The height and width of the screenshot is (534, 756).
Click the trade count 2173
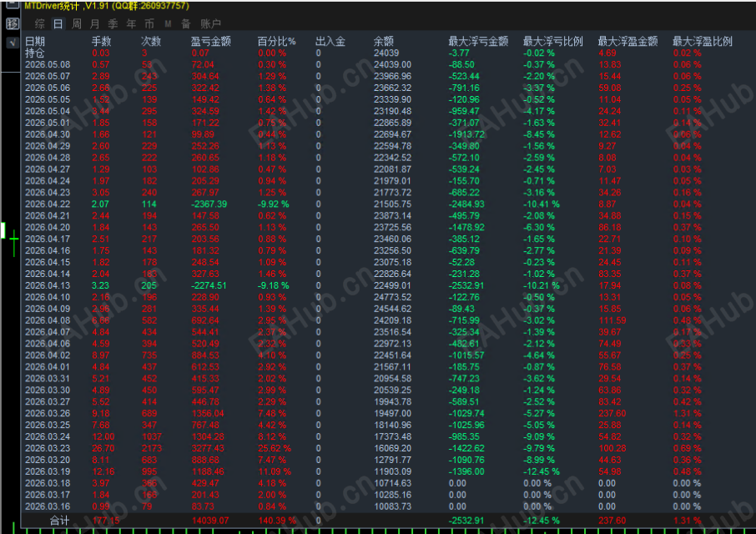pyautogui.click(x=152, y=448)
